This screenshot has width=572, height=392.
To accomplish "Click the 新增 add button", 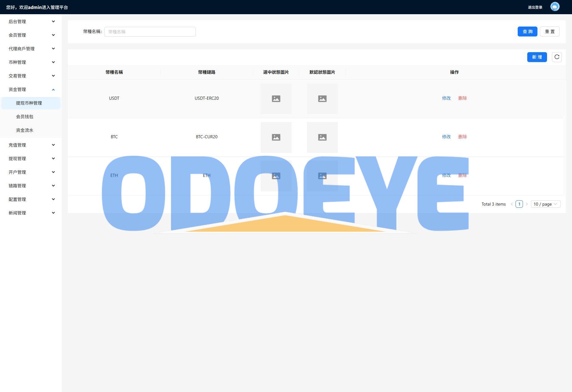I will (537, 57).
